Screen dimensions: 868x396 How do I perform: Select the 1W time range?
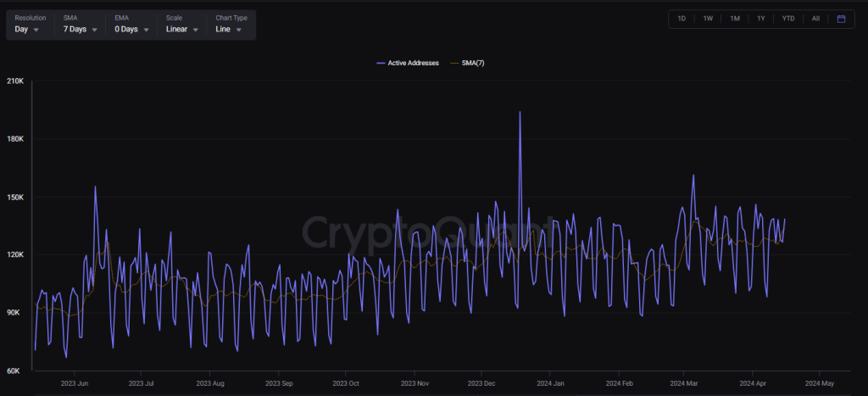tap(708, 19)
